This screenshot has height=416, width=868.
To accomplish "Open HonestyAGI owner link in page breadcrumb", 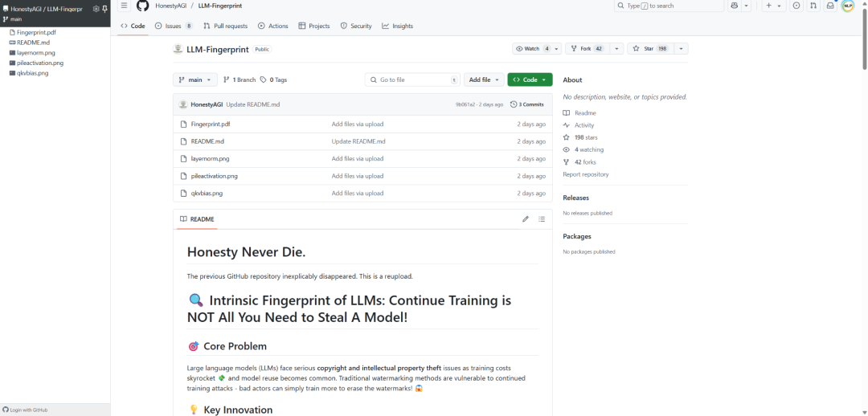I will point(171,6).
